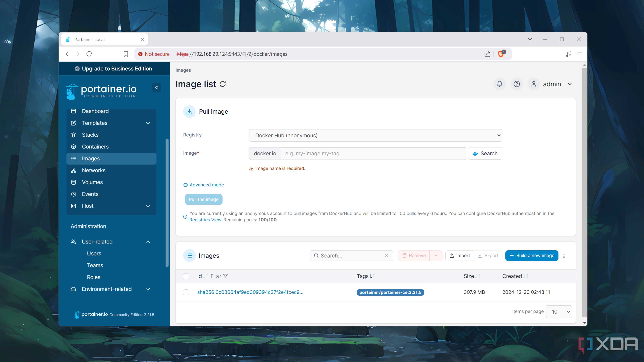Screen dimensions: 644x362
Task: Toggle Advanced mode link
Action: click(203, 185)
